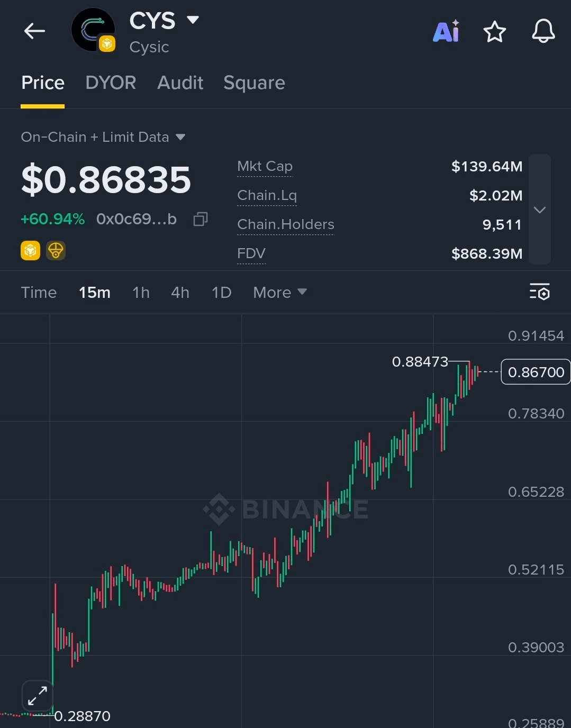
Task: Tap the 0.88473 high price label
Action: pyautogui.click(x=420, y=362)
